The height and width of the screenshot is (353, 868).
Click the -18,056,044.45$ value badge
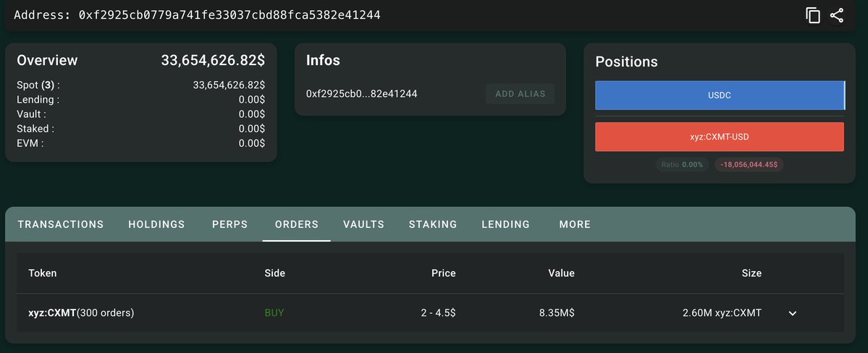[x=749, y=164]
